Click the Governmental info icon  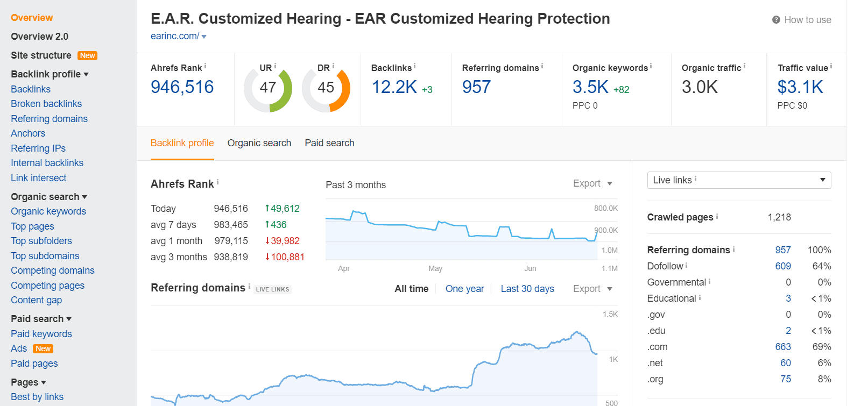point(709,281)
